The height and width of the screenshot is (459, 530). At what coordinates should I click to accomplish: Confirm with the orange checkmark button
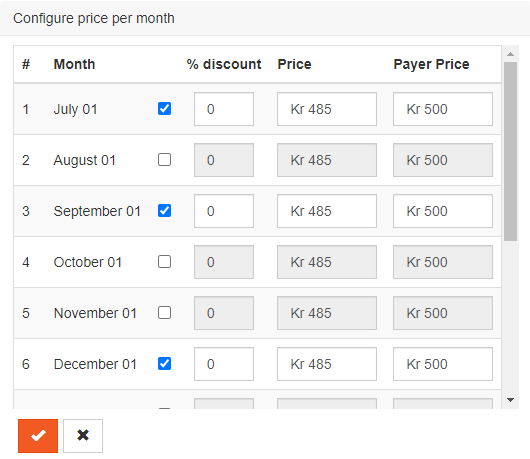38,436
